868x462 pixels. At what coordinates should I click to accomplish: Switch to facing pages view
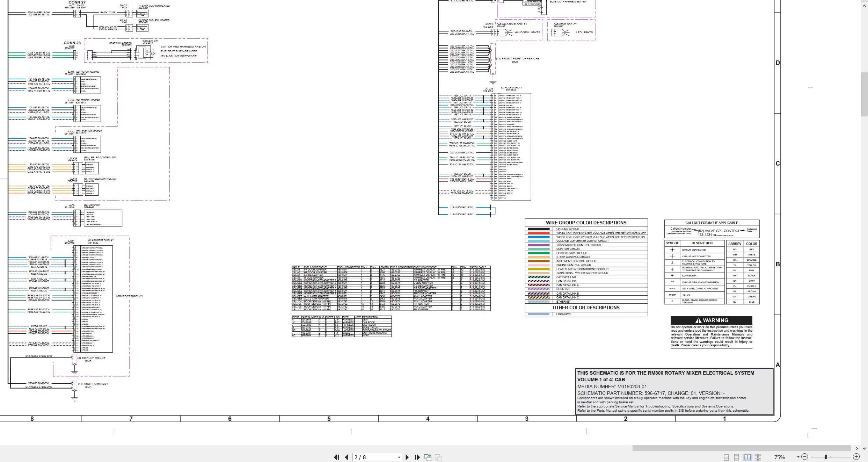tap(747, 457)
